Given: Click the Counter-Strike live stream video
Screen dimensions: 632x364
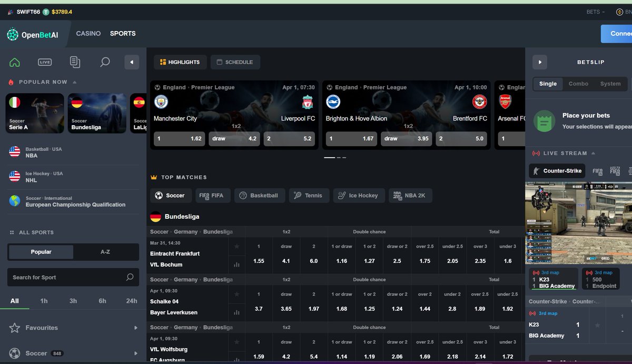Looking at the screenshot, I should 579,223.
